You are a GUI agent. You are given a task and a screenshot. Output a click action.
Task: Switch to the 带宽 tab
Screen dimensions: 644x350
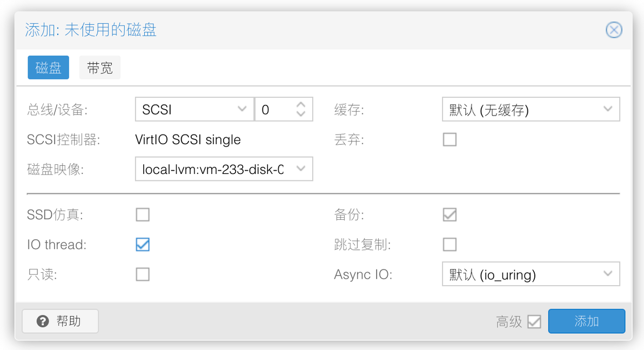(100, 68)
